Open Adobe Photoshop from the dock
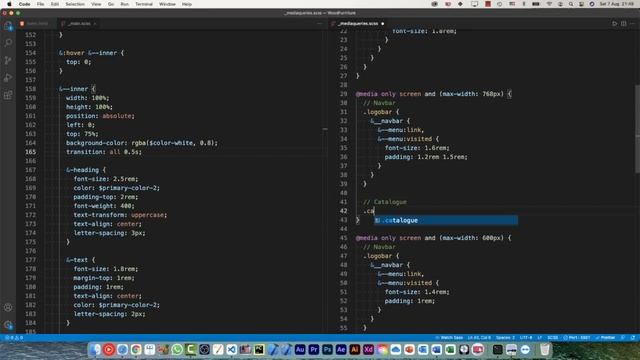640x360 pixels. [327, 349]
